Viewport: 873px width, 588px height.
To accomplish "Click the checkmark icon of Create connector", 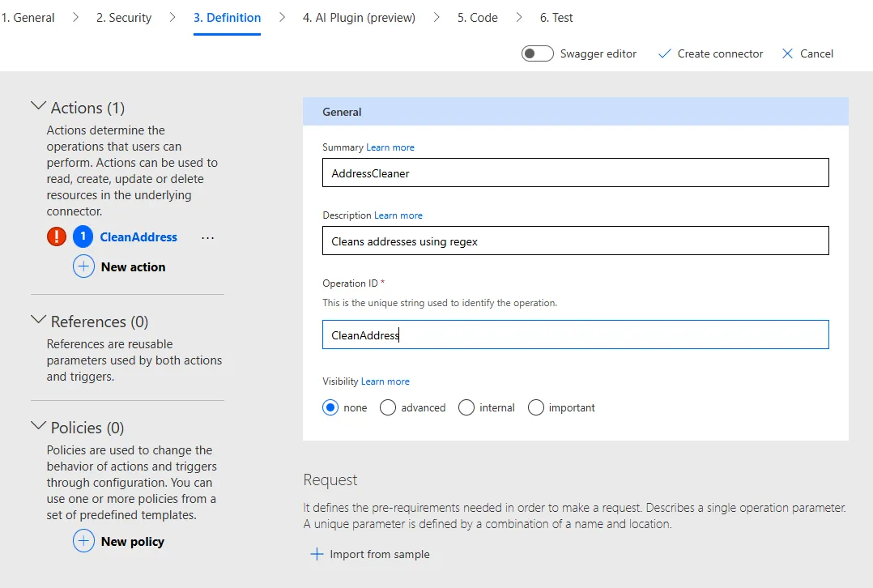I will coord(664,53).
